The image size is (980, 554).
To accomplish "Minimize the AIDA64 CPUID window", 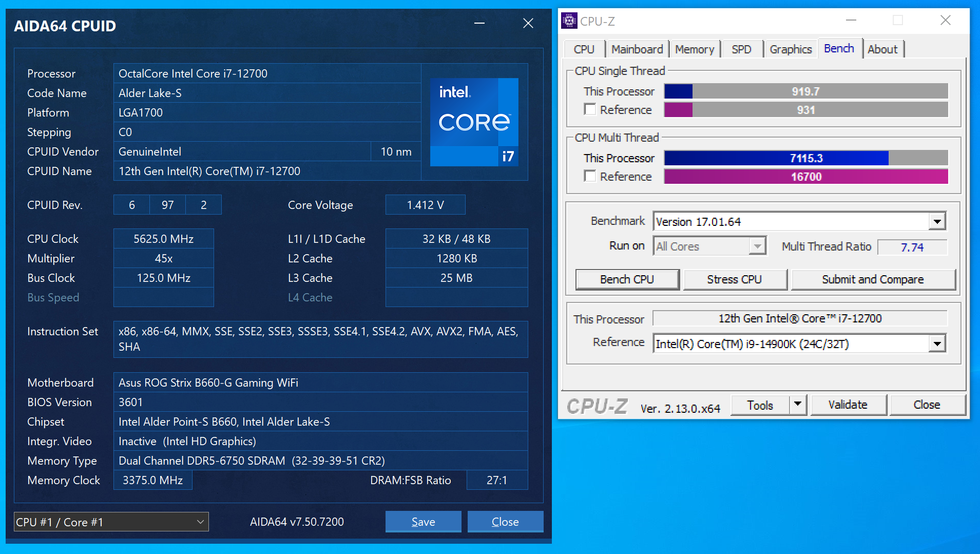I will pos(479,24).
